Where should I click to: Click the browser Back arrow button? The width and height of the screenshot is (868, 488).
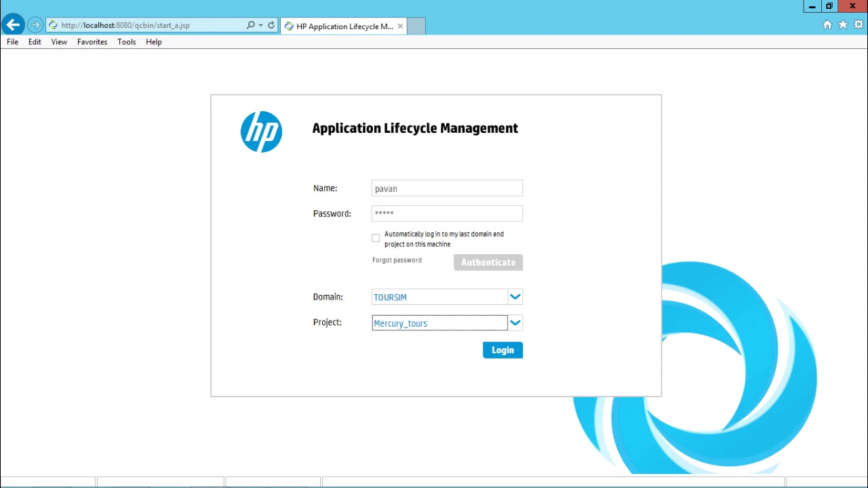tap(13, 25)
